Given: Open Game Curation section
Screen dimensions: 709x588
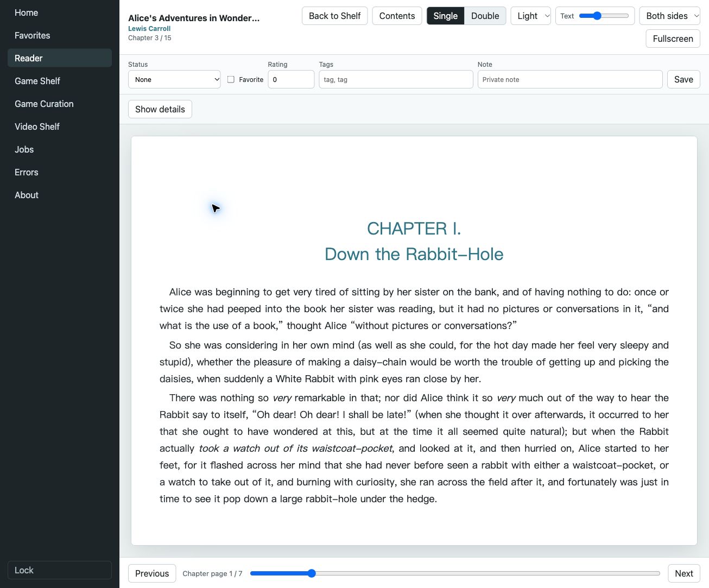Looking at the screenshot, I should point(60,104).
